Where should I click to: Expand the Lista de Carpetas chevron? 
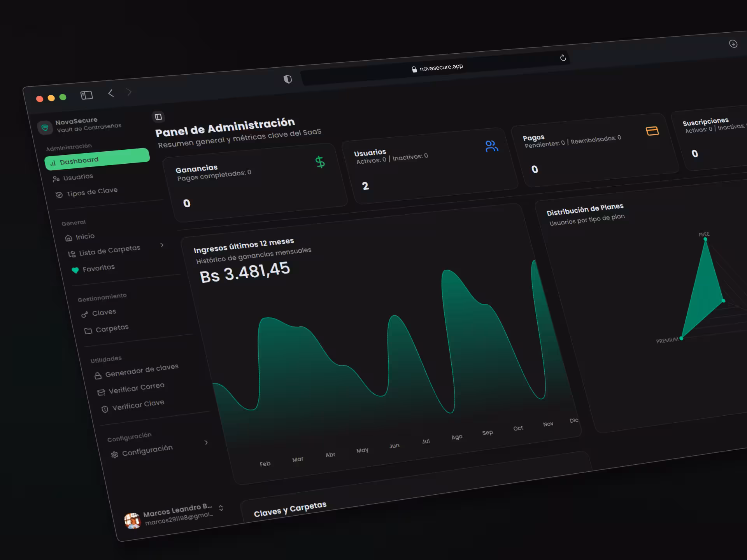click(162, 245)
